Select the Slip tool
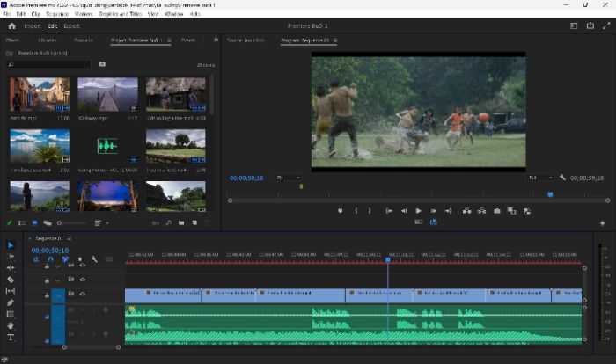Screen dimensions: 616x364 pyautogui.click(x=11, y=291)
